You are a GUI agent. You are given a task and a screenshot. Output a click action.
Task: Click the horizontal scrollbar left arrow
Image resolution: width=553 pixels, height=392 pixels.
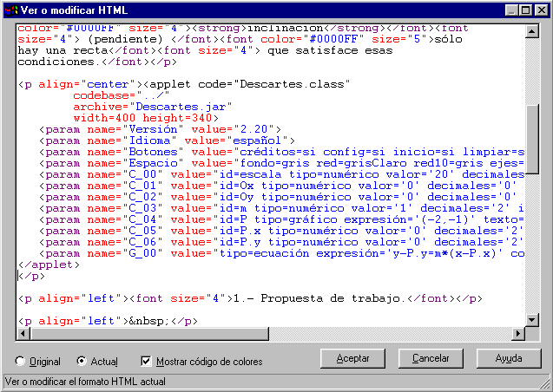point(23,333)
